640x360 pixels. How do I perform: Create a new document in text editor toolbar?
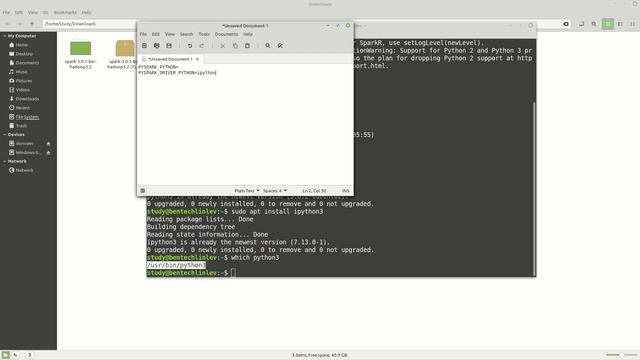(144, 46)
